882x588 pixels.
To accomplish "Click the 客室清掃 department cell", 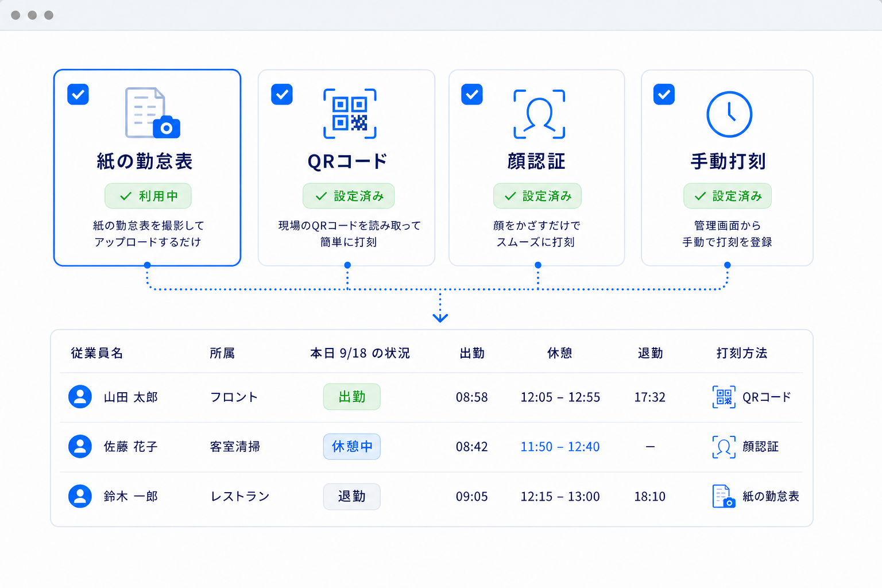I will (235, 447).
